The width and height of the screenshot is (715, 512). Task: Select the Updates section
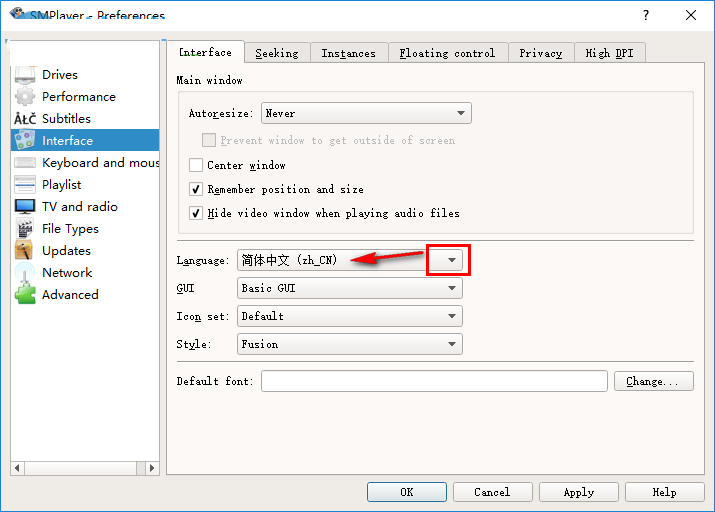click(x=85, y=250)
